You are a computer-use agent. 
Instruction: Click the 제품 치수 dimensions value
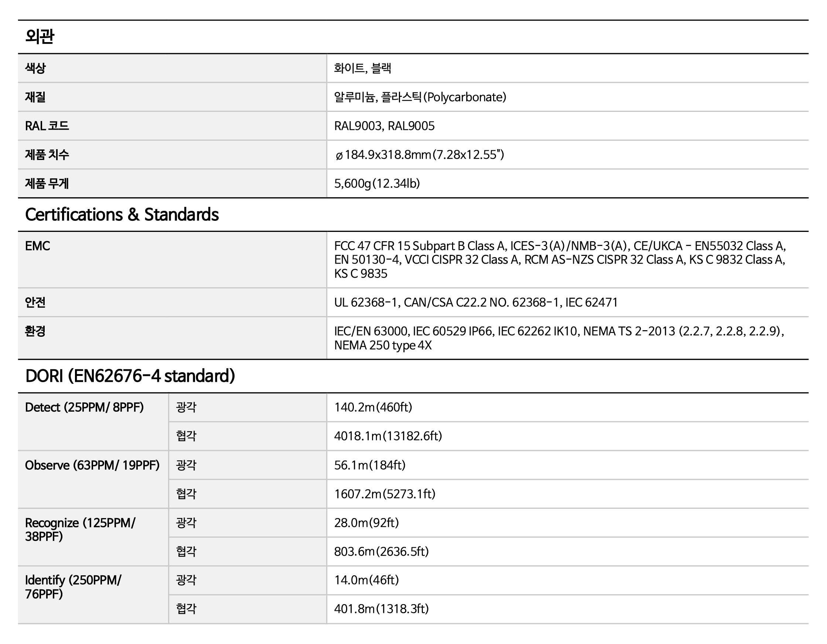[419, 155]
